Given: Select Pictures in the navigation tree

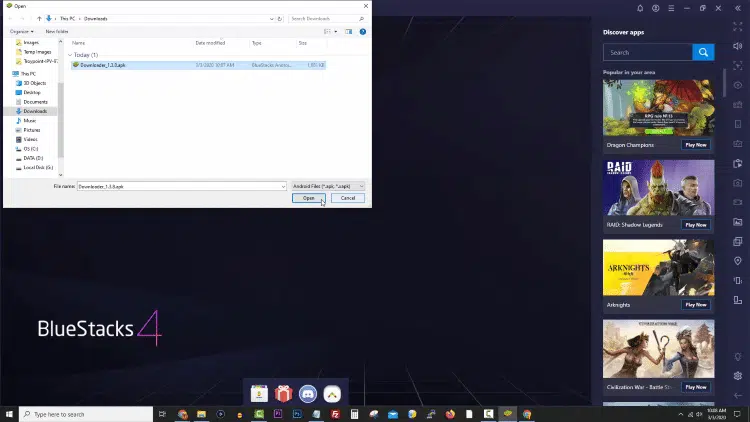Looking at the screenshot, I should [32, 130].
